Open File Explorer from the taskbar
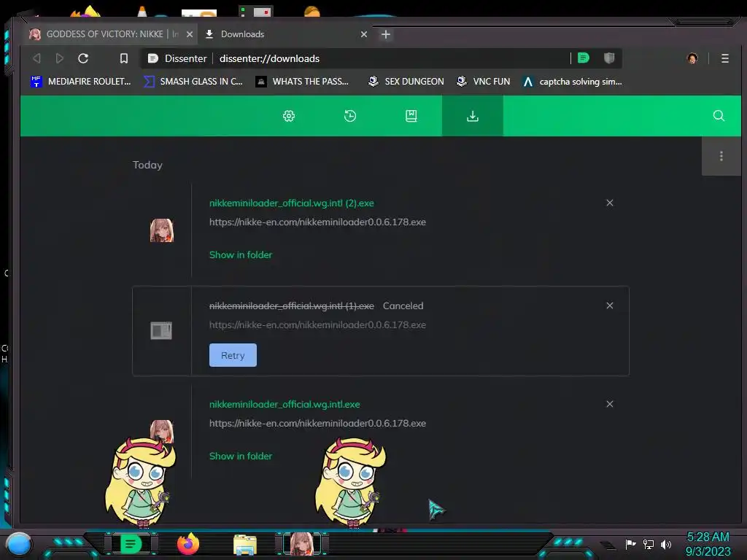The image size is (747, 560). point(245,545)
